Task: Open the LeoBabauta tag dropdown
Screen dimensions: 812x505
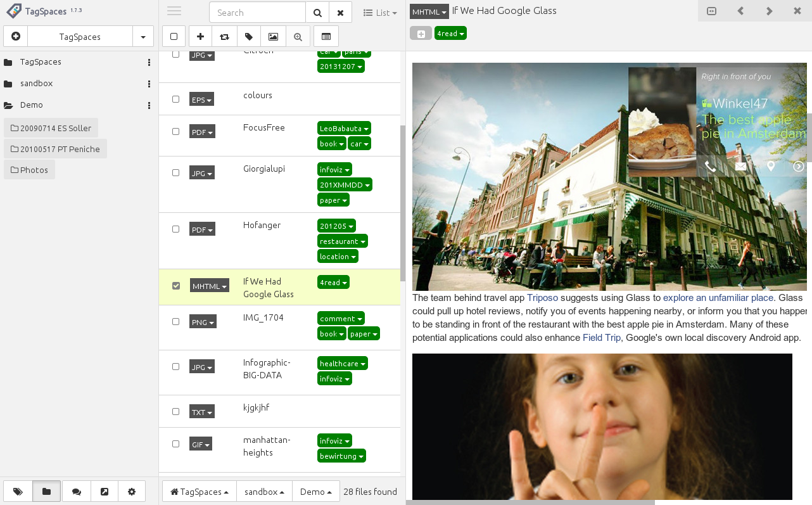Action: 344,129
